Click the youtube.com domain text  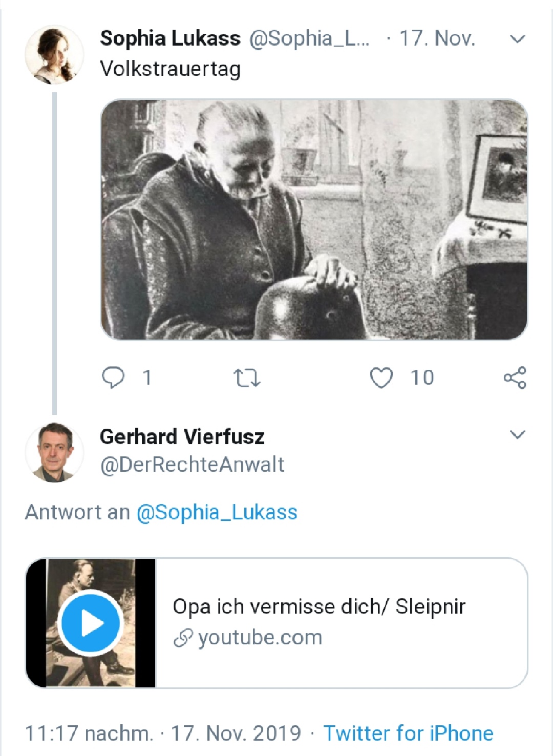coord(260,638)
